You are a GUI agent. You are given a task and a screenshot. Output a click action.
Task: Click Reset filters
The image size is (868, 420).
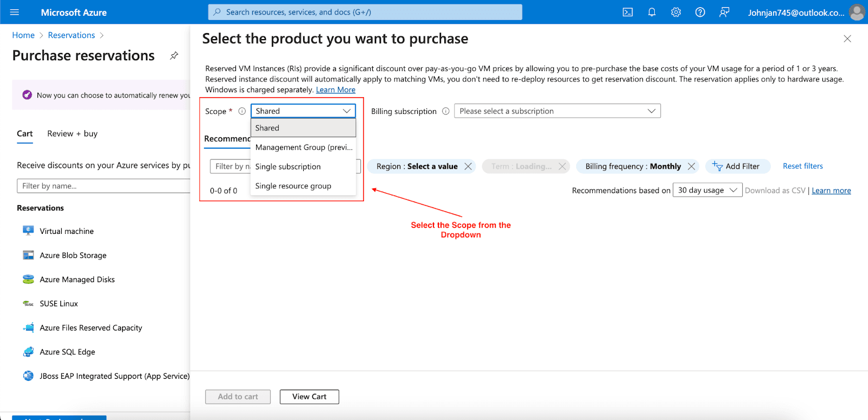[802, 166]
